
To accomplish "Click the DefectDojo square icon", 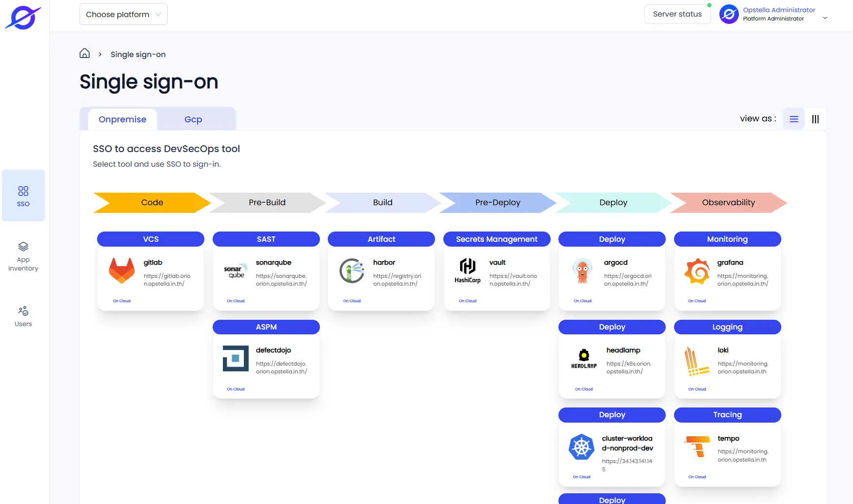I will point(236,358).
